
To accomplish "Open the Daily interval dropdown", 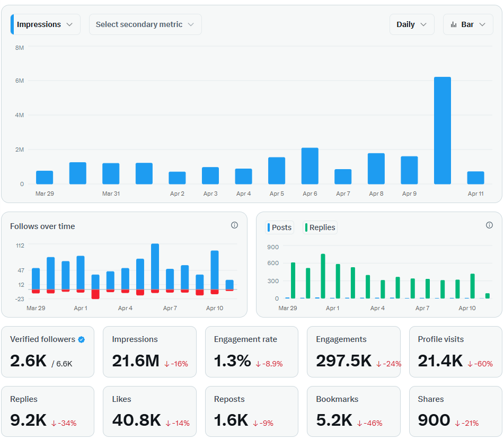I will [412, 24].
